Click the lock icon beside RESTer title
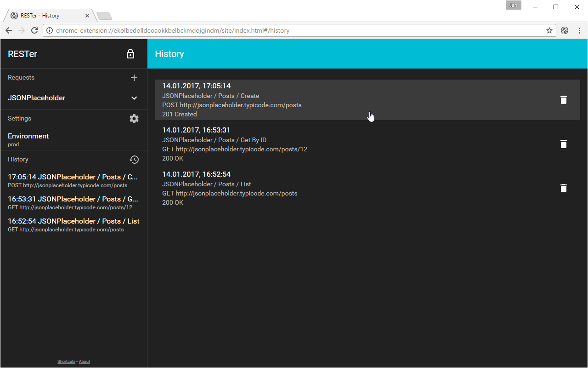Viewport: 588px width, 368px height. pos(130,54)
